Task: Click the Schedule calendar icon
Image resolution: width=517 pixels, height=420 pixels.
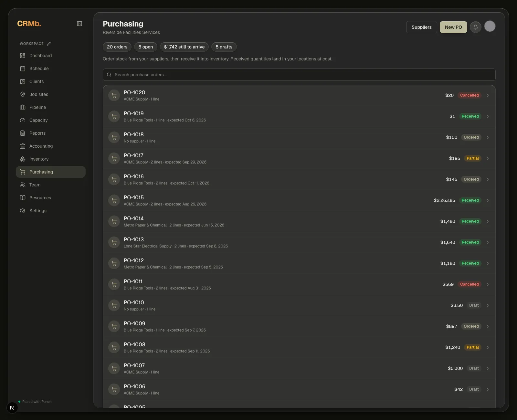Action: (x=23, y=68)
